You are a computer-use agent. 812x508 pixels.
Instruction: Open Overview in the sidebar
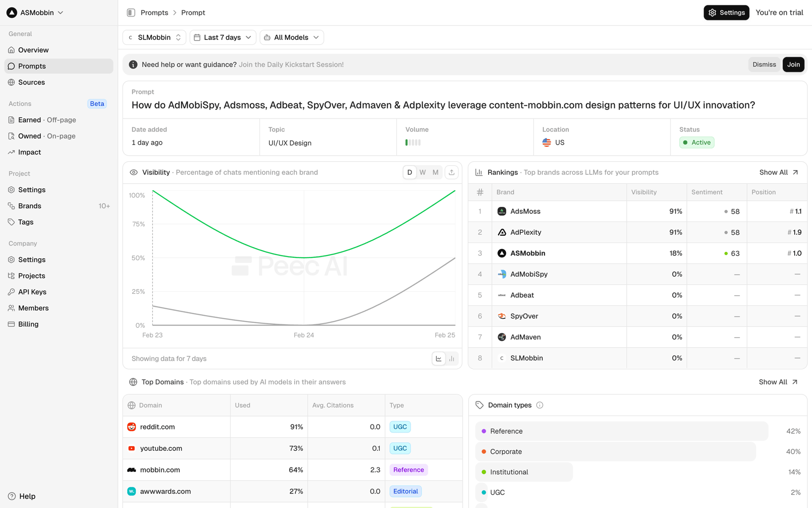(59, 50)
